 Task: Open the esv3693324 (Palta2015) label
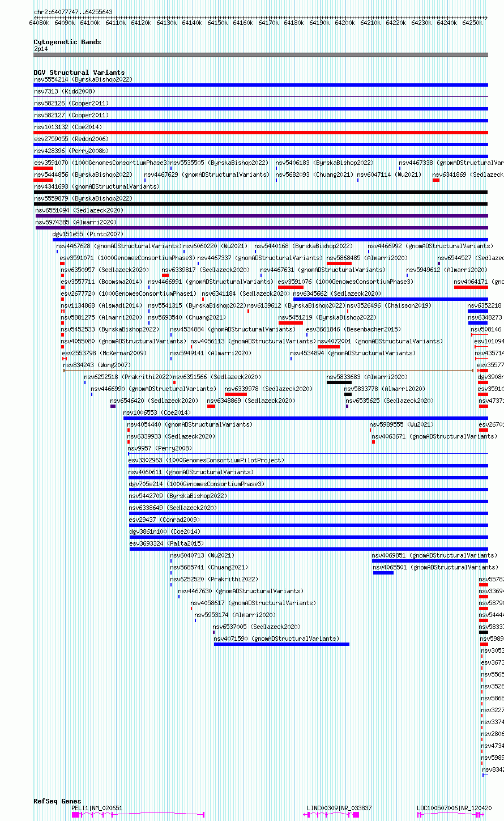(166, 543)
